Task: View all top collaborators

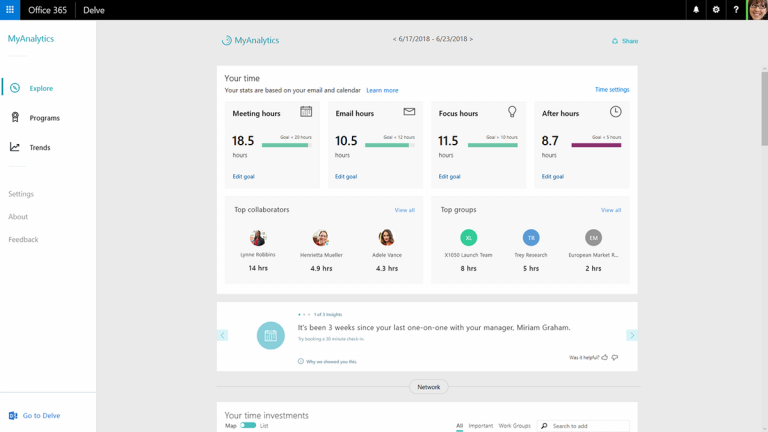Action: pos(405,210)
